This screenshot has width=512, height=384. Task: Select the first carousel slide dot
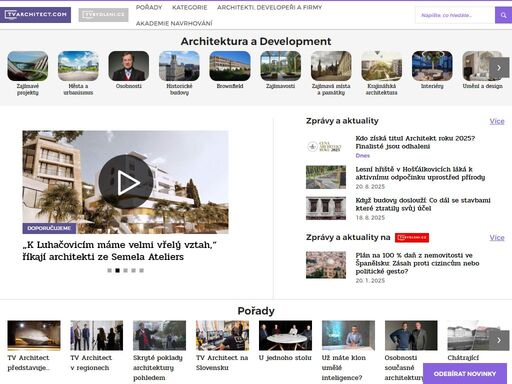click(110, 270)
